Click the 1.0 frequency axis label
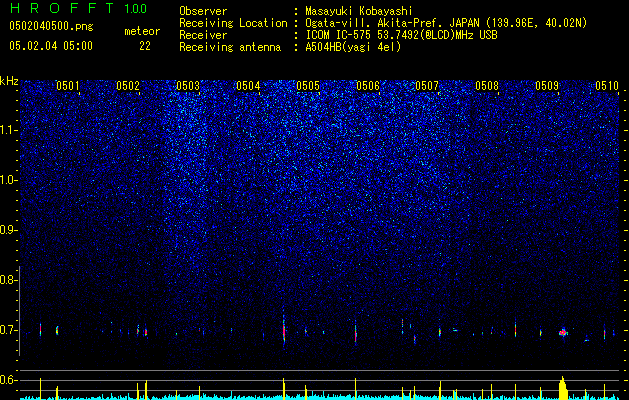This screenshot has height=400, width=629. [8, 181]
